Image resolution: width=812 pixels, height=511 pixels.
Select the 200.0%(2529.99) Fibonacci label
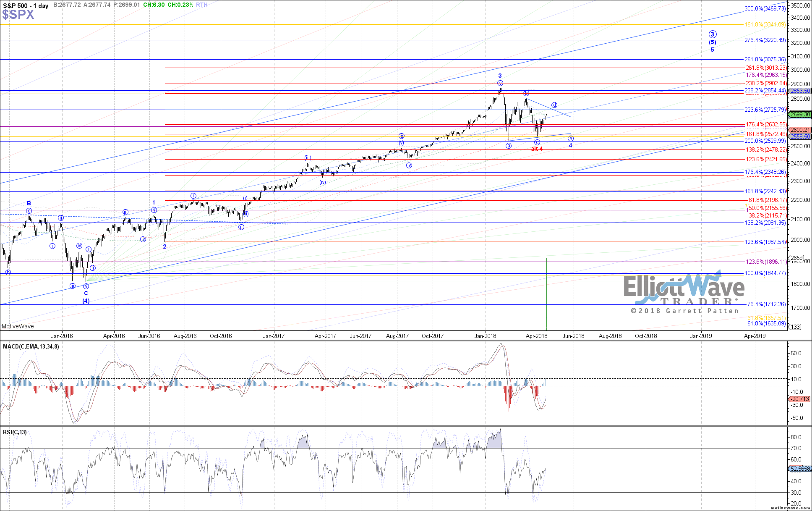[x=765, y=141]
